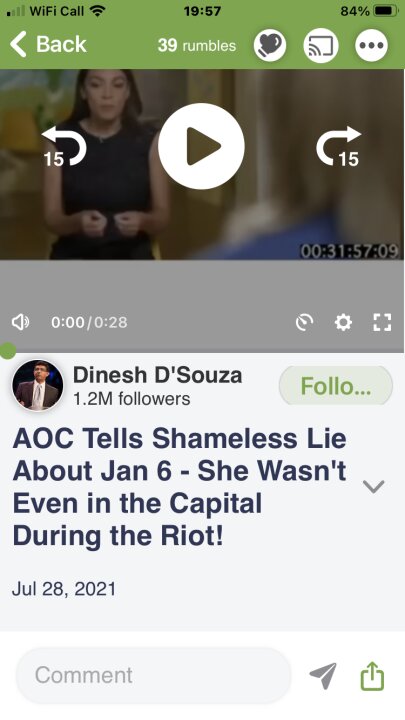Tap the video title to expand details
This screenshot has height=720, width=405.
[x=180, y=487]
